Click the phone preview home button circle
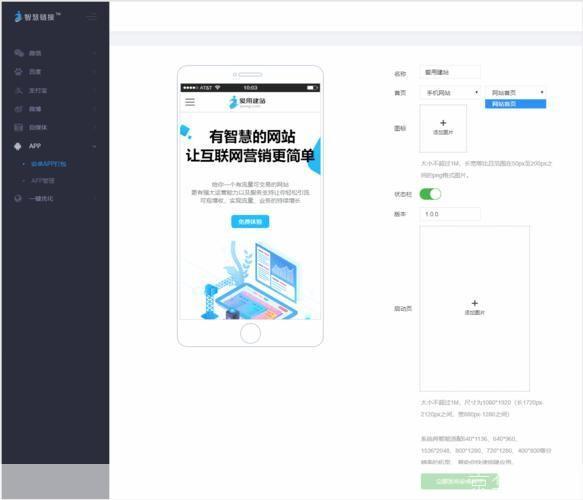The height and width of the screenshot is (500, 583). (x=250, y=333)
